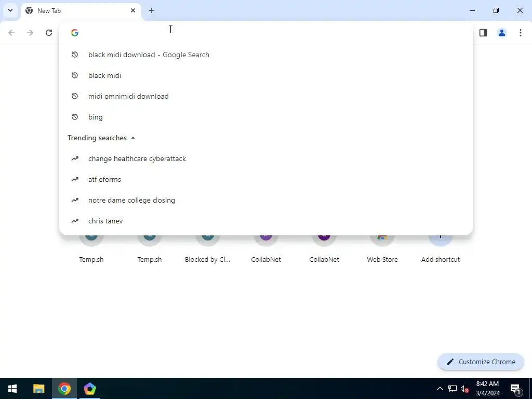This screenshot has width=532, height=399.
Task: Minimize the Chrome window
Action: [x=472, y=10]
